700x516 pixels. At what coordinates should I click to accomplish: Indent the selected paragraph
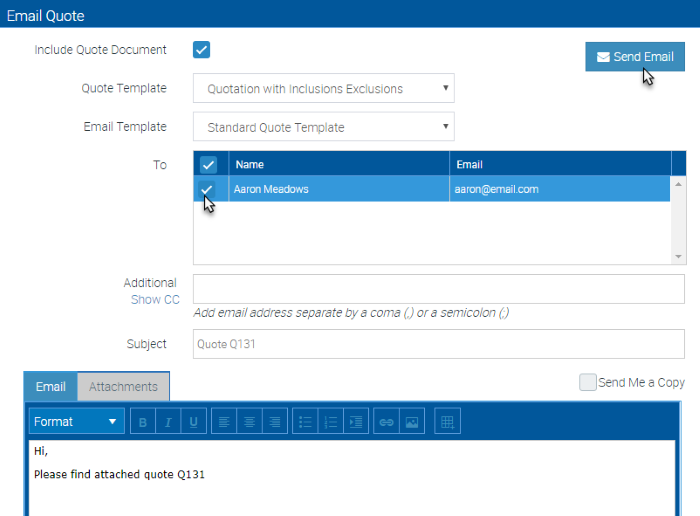point(356,421)
